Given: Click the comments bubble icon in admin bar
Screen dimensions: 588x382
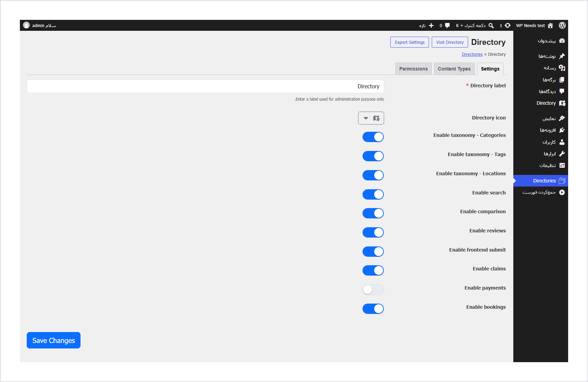Looking at the screenshot, I should [447, 26].
